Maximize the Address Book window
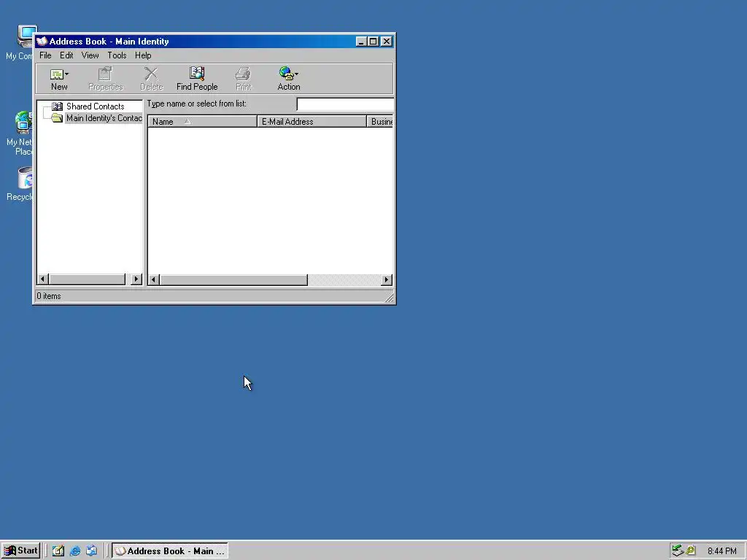 [x=373, y=42]
